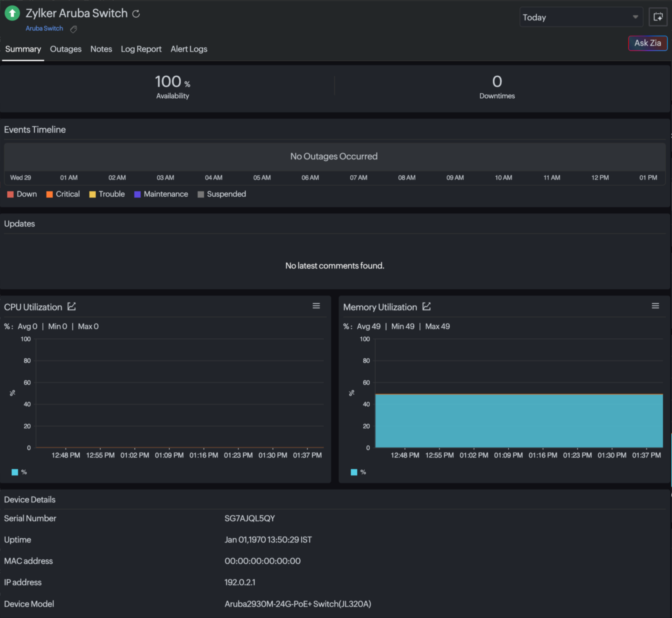Click the green up-status arrow icon
The width and height of the screenshot is (672, 618).
coord(12,13)
